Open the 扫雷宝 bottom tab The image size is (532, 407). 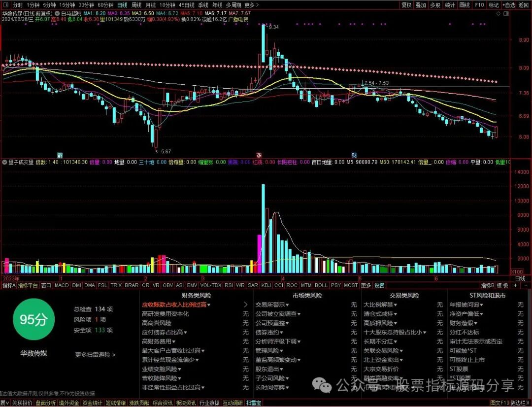coord(254,403)
